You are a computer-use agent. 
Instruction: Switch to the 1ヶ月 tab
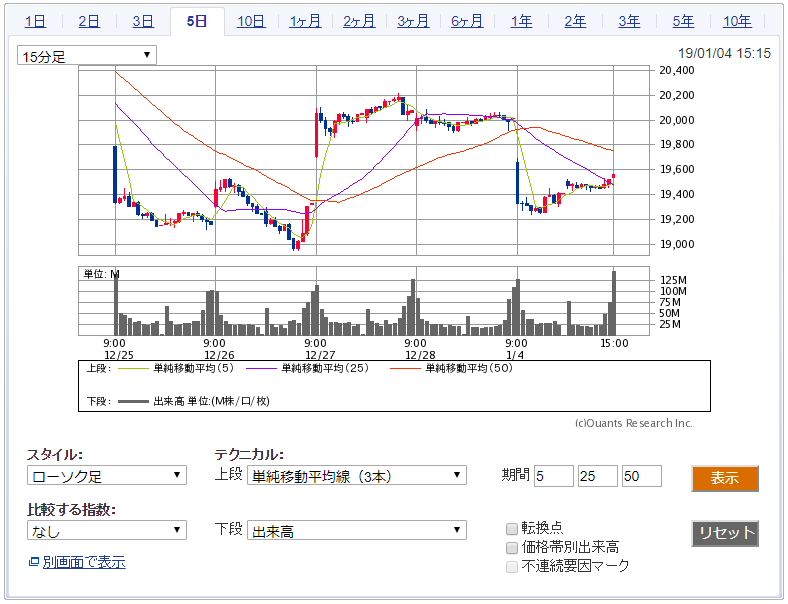pyautogui.click(x=305, y=21)
